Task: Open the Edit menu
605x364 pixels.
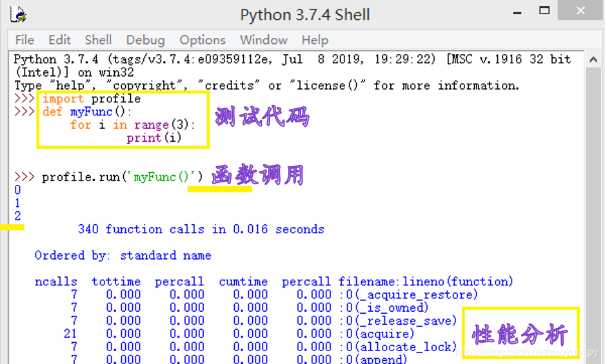Action: coord(59,40)
